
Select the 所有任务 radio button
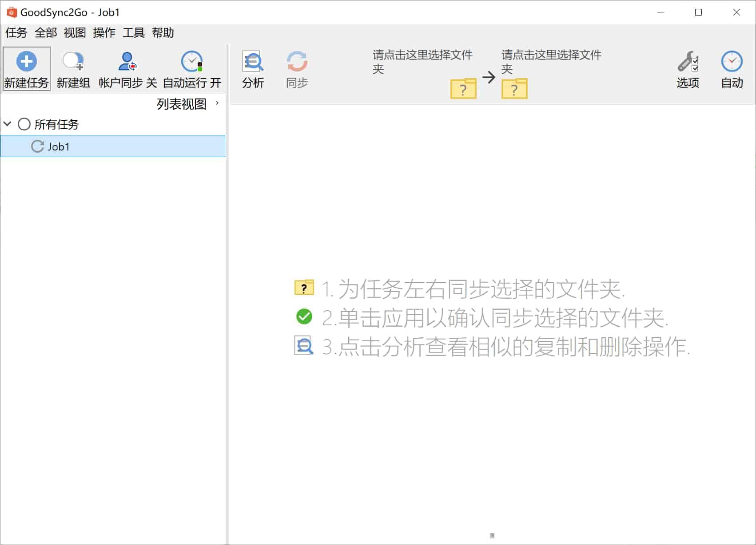pyautogui.click(x=24, y=124)
